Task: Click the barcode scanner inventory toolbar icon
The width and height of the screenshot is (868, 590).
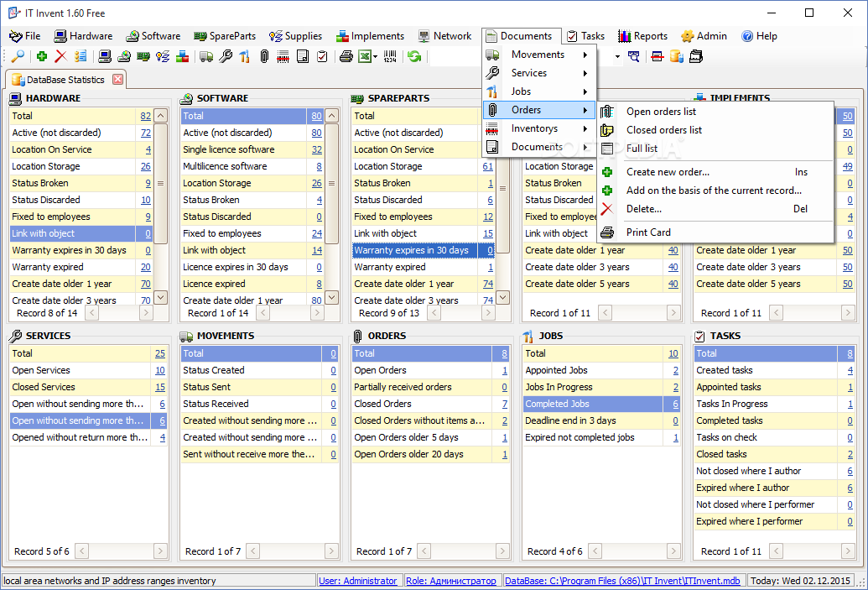Action: pyautogui.click(x=283, y=56)
